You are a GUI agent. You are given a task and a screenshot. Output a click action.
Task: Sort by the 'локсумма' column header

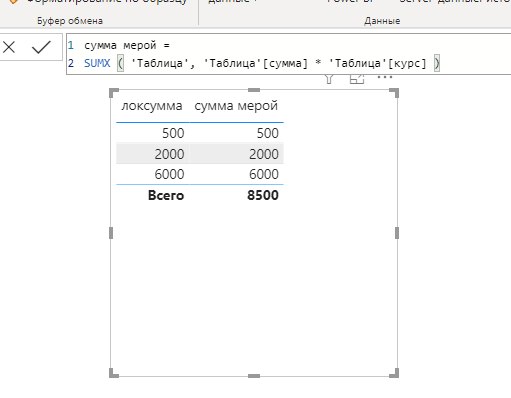pyautogui.click(x=152, y=106)
